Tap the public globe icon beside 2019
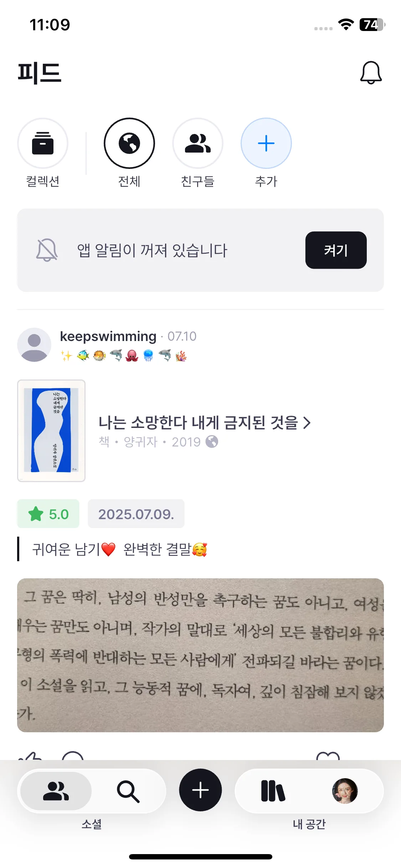Screen dimensions: 401x868 (212, 442)
